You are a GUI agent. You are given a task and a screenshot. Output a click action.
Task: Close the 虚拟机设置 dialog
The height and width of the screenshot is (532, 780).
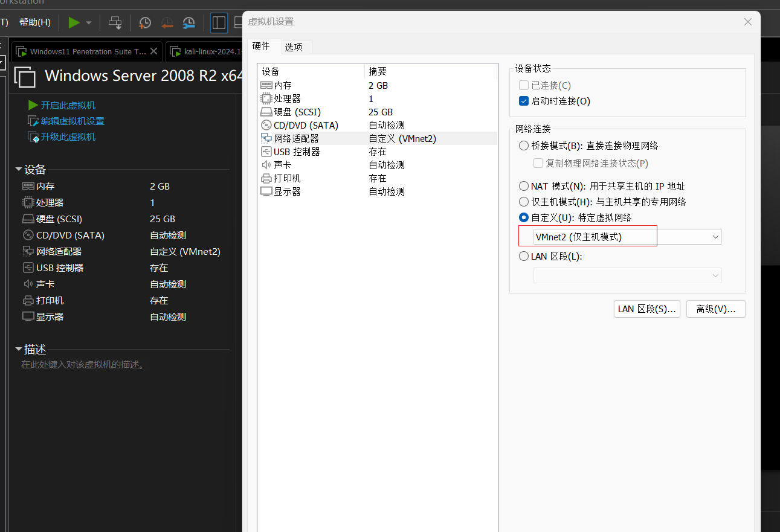pyautogui.click(x=748, y=22)
